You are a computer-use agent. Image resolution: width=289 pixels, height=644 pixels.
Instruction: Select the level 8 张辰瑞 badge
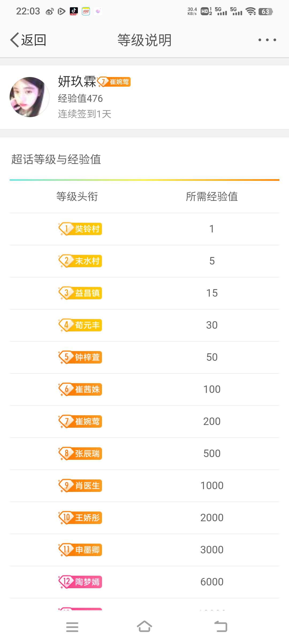click(x=80, y=454)
